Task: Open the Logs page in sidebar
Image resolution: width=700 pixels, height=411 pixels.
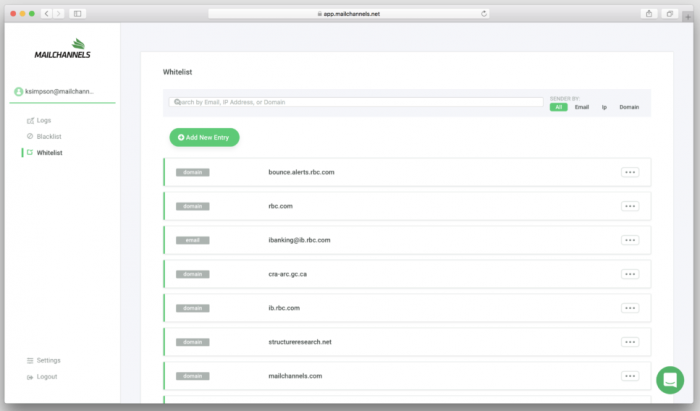Action: [x=44, y=120]
